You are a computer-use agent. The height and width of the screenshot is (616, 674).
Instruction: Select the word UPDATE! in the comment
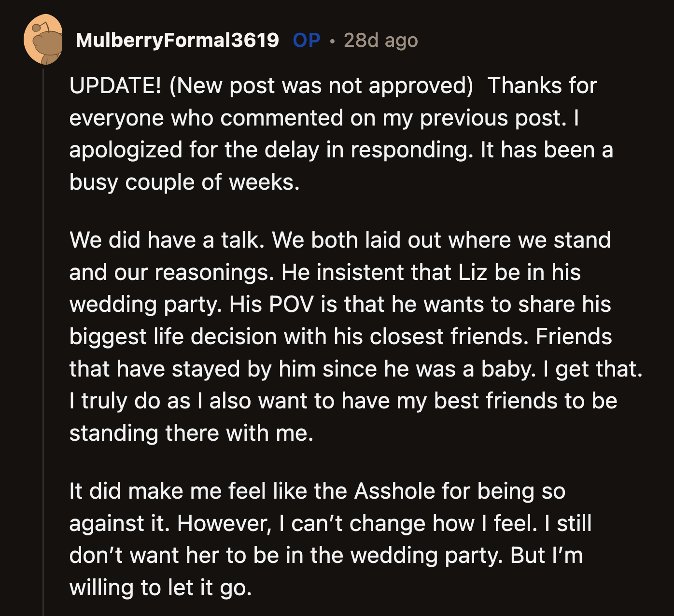coord(115,85)
